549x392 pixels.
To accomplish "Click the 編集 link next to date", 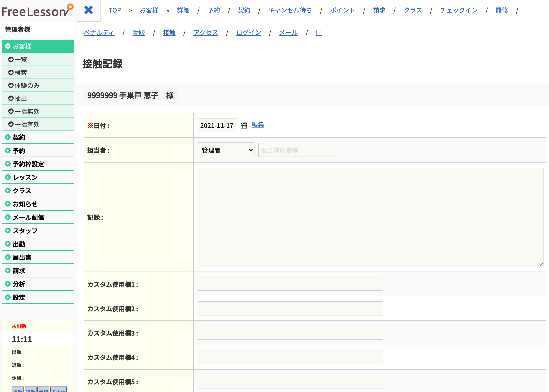I will (258, 125).
